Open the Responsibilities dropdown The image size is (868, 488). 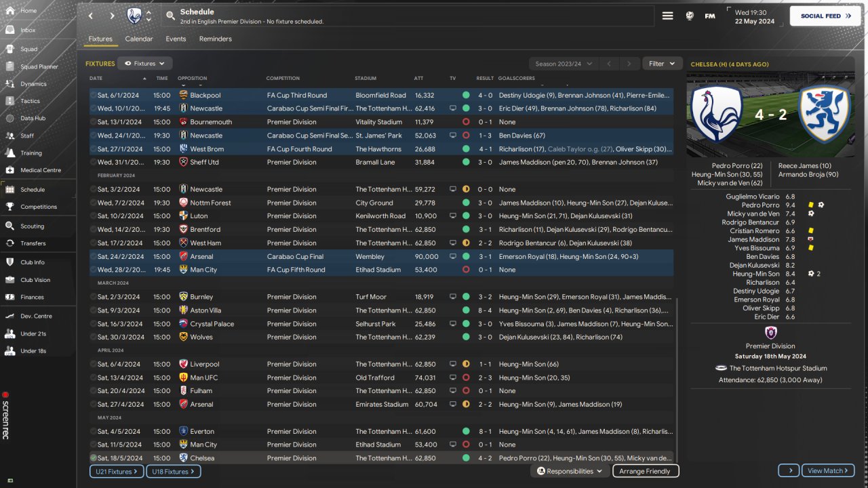click(569, 471)
